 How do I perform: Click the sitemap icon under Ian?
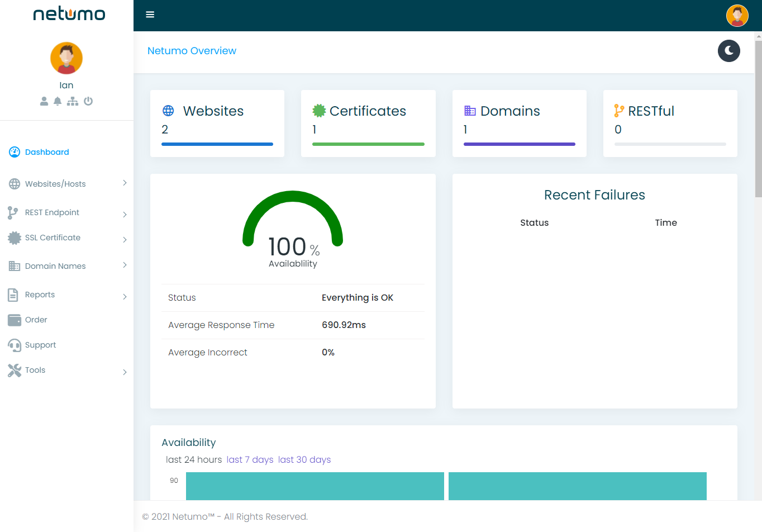point(73,101)
